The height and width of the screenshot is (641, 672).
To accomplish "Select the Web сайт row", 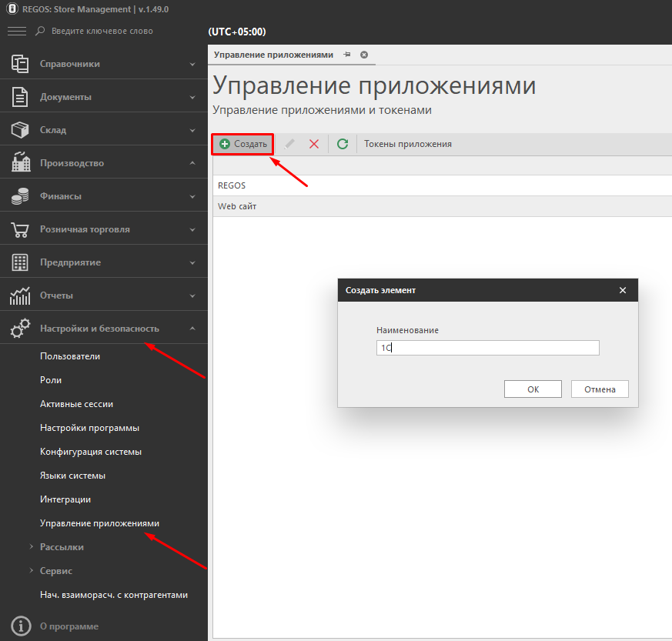I will [x=443, y=206].
